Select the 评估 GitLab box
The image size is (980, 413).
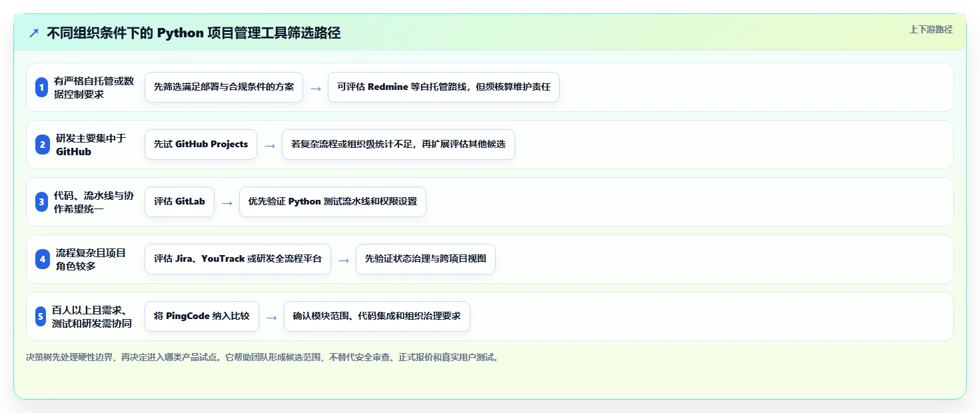[179, 202]
